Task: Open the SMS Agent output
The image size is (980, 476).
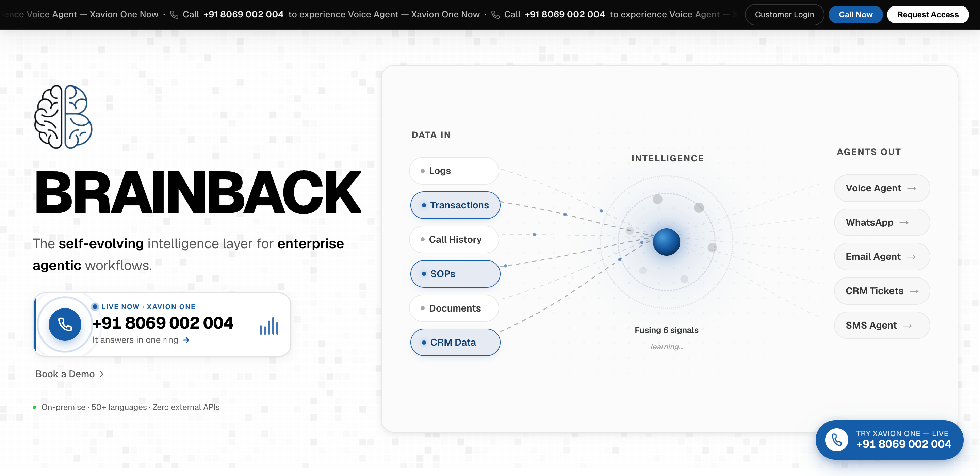Action: (881, 325)
